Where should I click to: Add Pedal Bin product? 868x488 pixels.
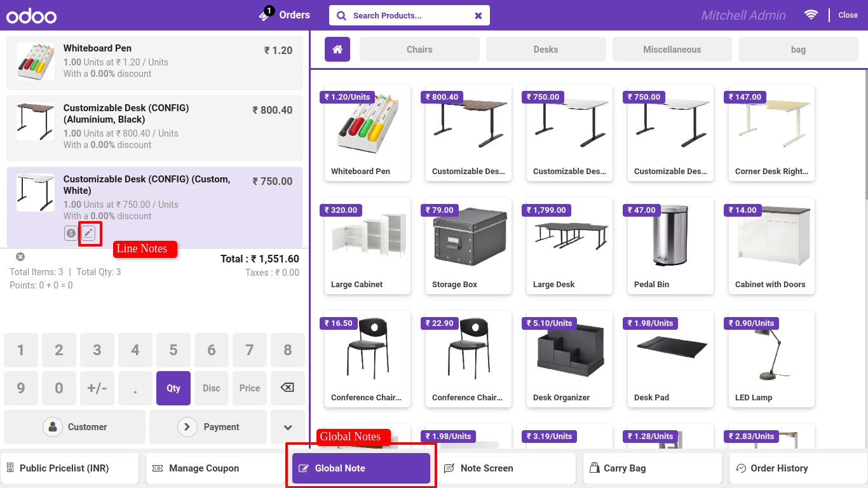670,246
